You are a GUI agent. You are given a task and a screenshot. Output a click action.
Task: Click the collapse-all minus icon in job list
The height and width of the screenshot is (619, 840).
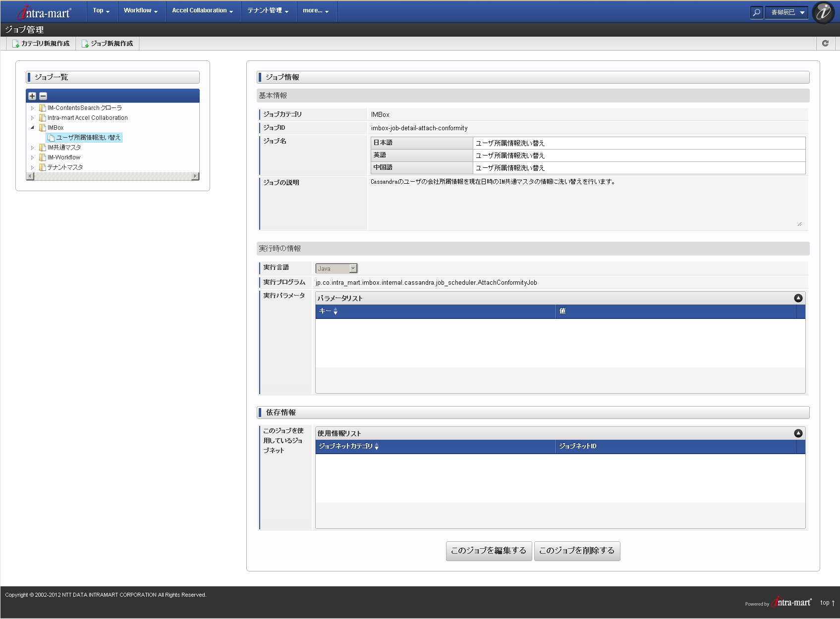point(43,96)
